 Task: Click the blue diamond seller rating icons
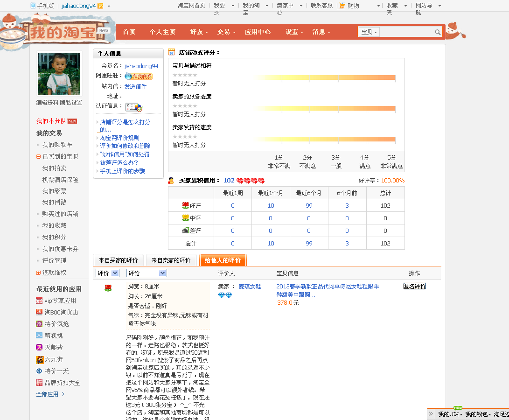225,295
